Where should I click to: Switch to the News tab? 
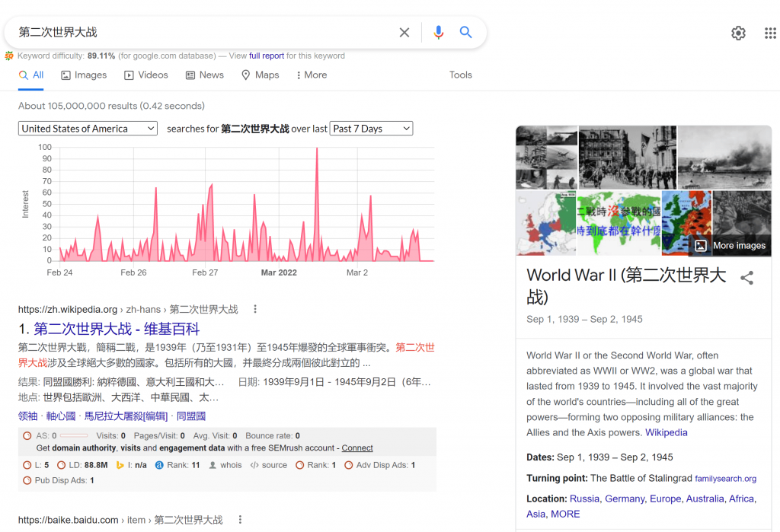204,75
